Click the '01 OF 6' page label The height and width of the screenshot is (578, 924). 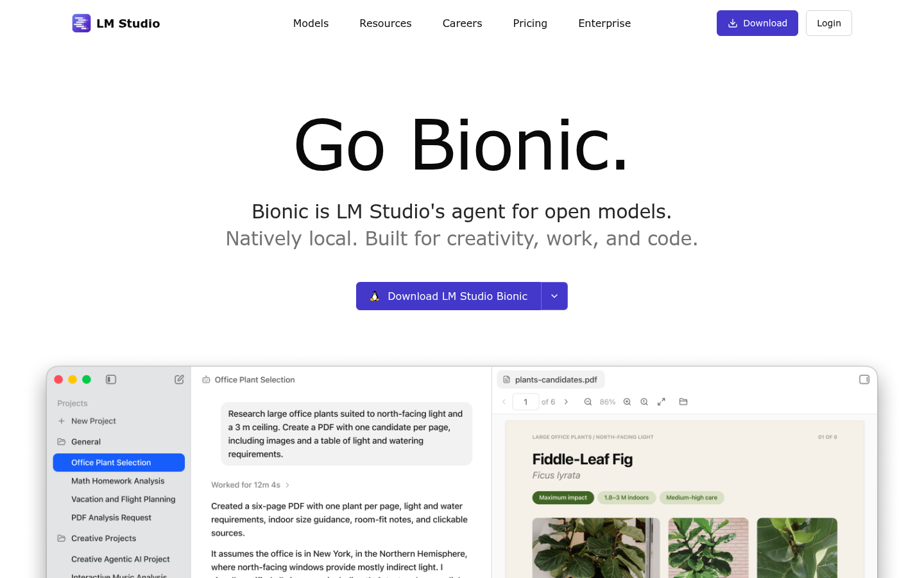pos(828,437)
